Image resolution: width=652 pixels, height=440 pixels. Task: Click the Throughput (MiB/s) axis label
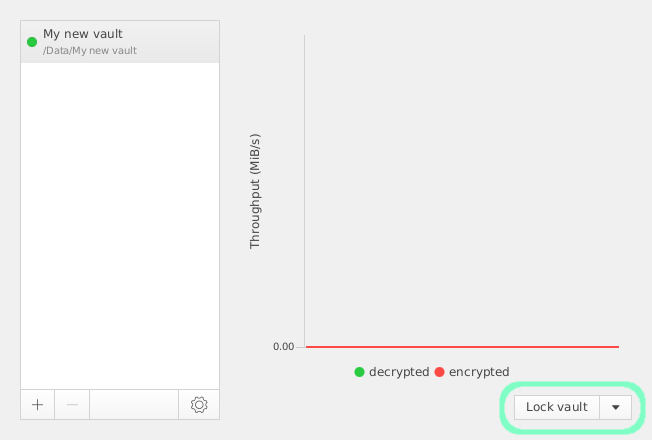pyautogui.click(x=255, y=191)
